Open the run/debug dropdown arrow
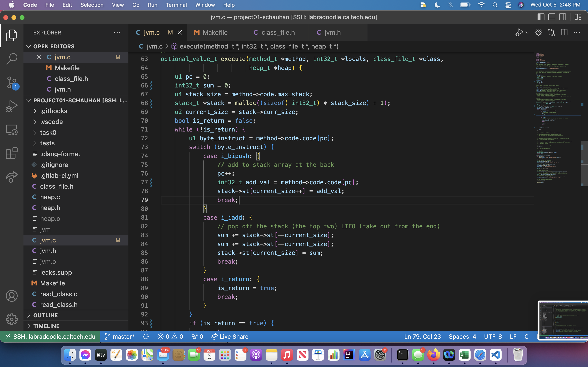 point(527,32)
